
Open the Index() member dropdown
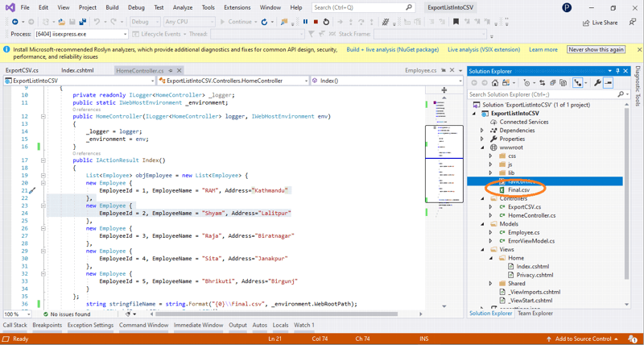pos(388,81)
